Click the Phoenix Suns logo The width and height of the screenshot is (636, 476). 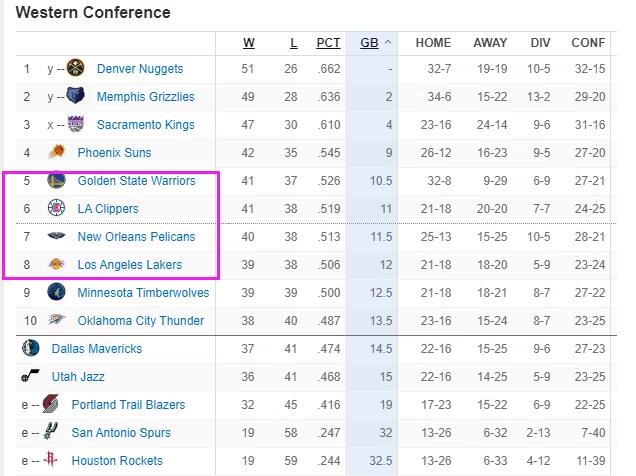(56, 153)
